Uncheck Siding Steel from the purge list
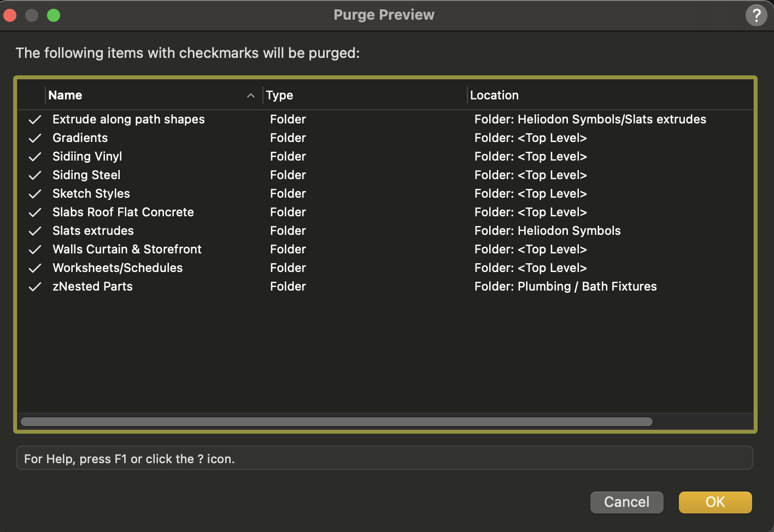 [34, 175]
